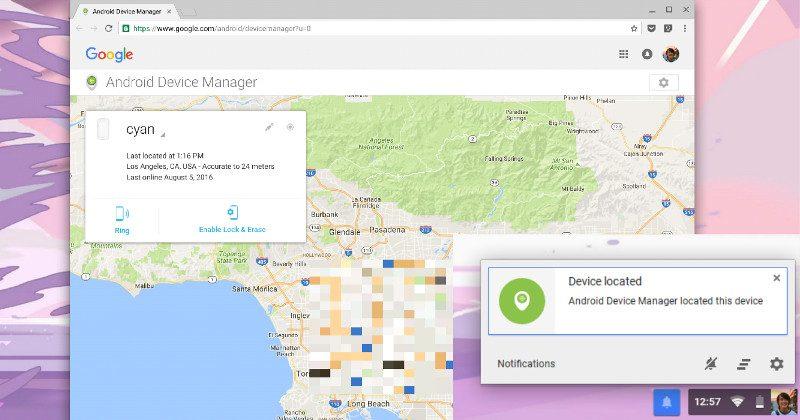Screen dimensions: 800x420
Task: Expand the cyan device dropdown
Action: click(x=163, y=134)
